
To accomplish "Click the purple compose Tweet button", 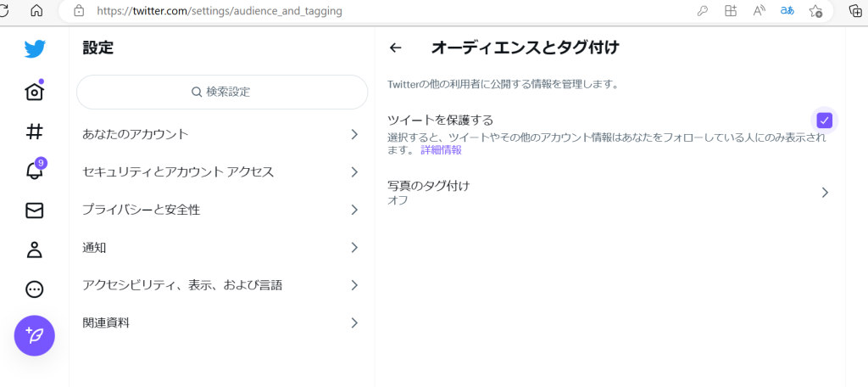I will [x=34, y=335].
